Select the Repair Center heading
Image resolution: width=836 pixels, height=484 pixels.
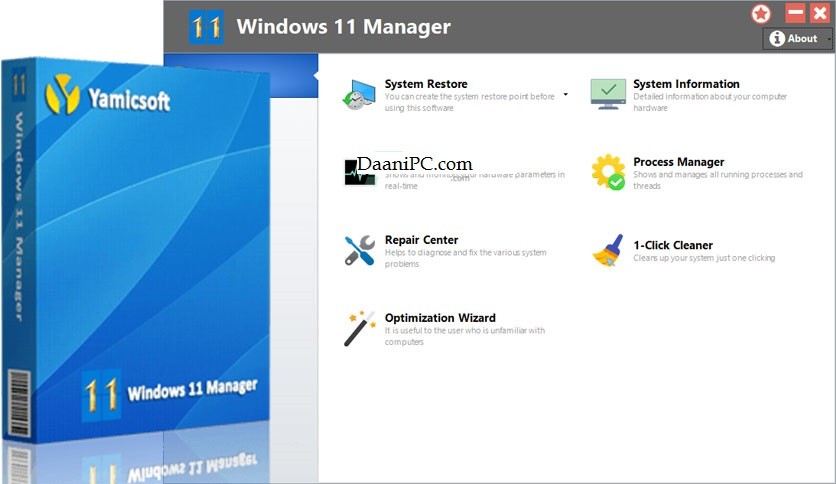point(421,240)
